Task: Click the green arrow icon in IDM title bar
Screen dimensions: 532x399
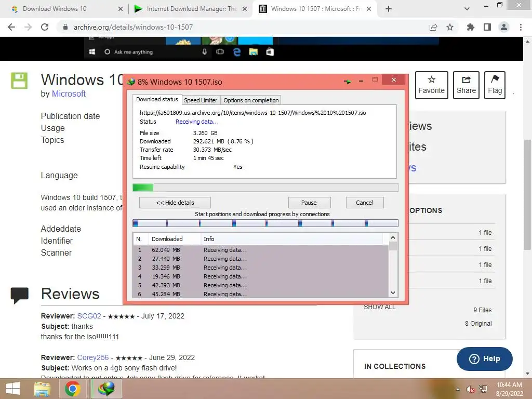Action: coord(347,82)
